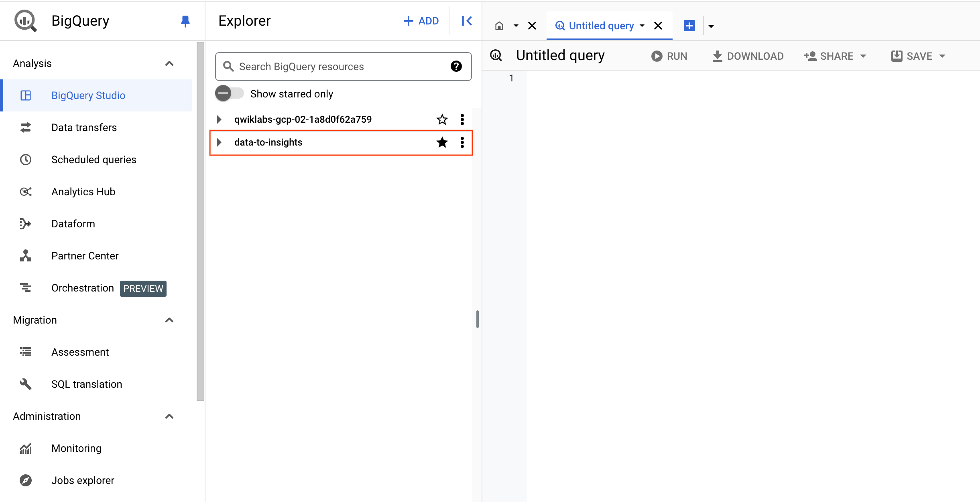Click the Orchestration icon
This screenshot has width=980, height=502.
pos(26,288)
